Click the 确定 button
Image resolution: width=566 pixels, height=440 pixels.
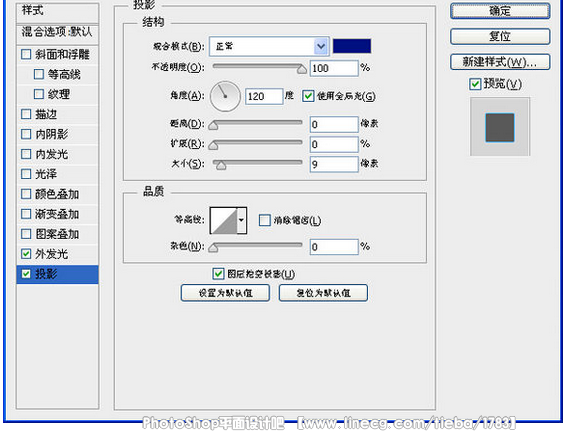500,11
